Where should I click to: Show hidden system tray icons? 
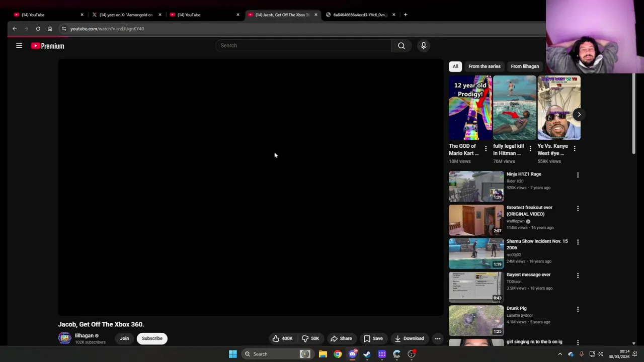point(560,354)
